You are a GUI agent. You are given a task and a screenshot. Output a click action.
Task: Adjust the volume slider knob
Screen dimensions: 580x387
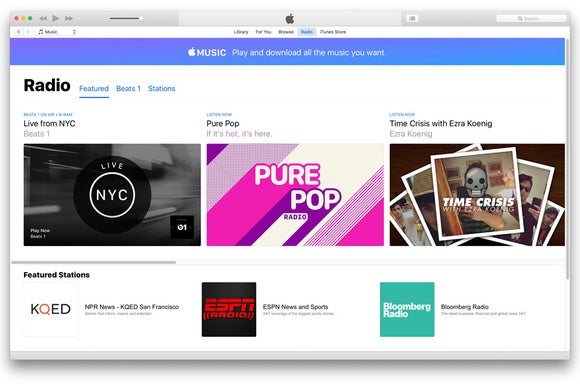pos(141,18)
